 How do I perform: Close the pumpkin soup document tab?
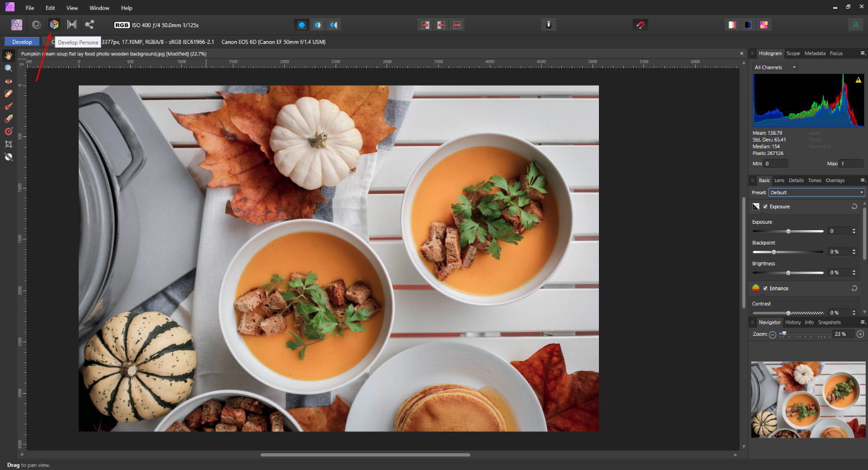pos(741,54)
